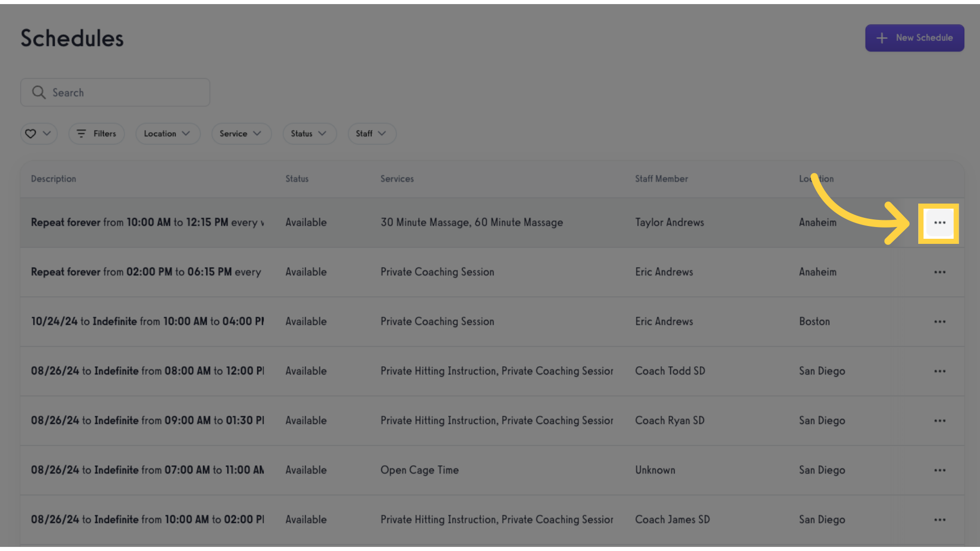
Task: Open '10/24/24 to Indefinite' schedule description
Action: pyautogui.click(x=148, y=321)
